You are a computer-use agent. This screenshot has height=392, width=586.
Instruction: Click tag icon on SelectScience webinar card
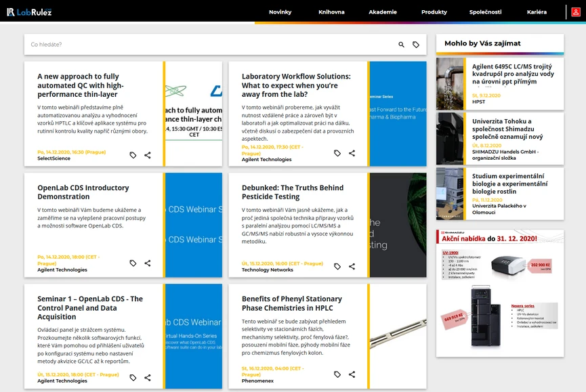133,155
